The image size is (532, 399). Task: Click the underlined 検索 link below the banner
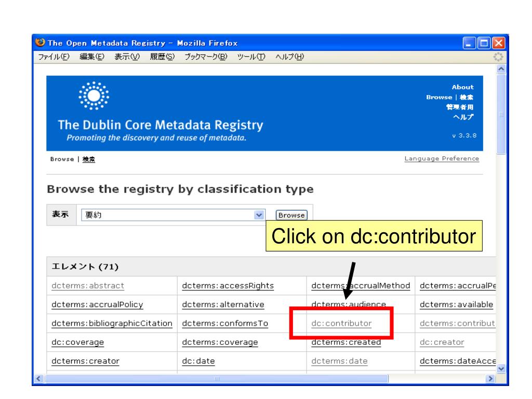[88, 159]
